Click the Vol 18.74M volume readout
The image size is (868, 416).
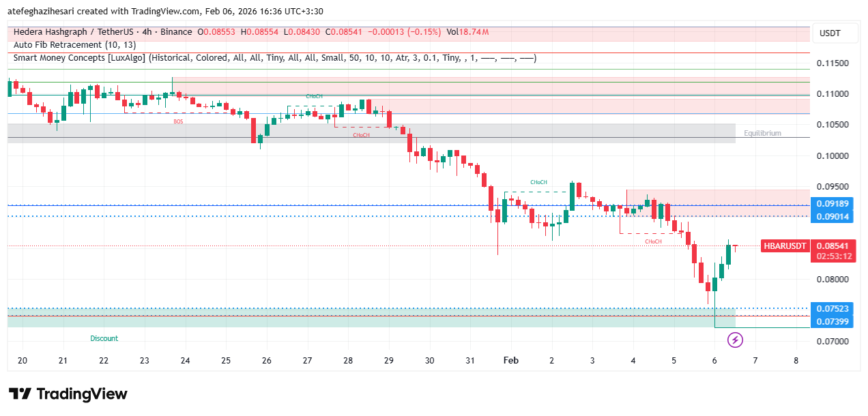[x=467, y=32]
